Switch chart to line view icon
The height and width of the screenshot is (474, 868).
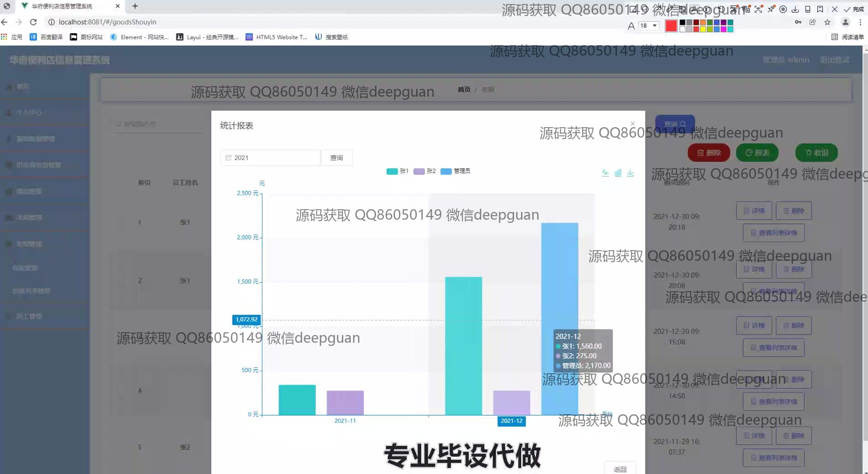click(605, 173)
